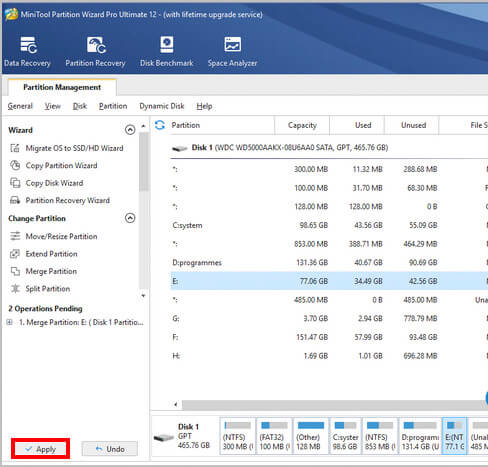Open the View menu
The width and height of the screenshot is (488, 467).
pyautogui.click(x=53, y=106)
